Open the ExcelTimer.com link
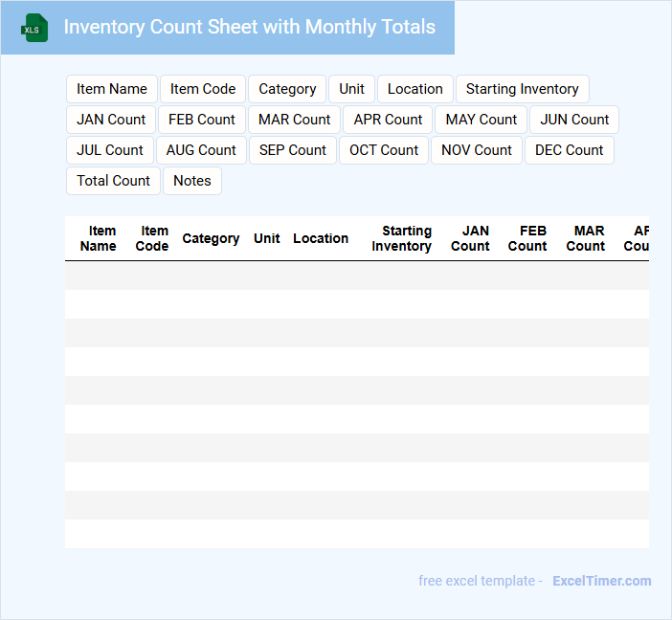 pos(601,581)
